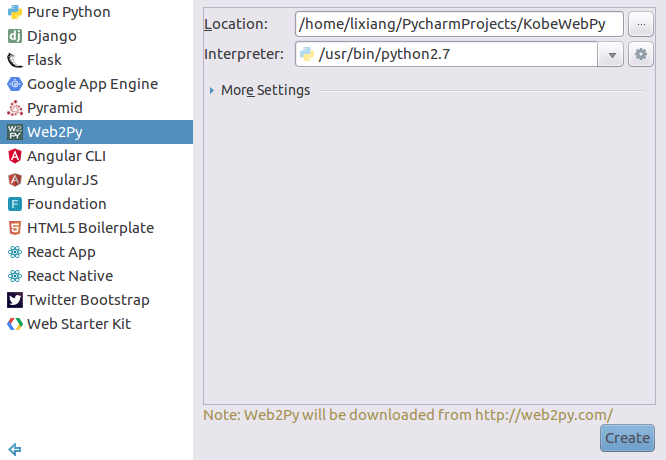Click the Foundation F icon
666x460 pixels.
(15, 204)
